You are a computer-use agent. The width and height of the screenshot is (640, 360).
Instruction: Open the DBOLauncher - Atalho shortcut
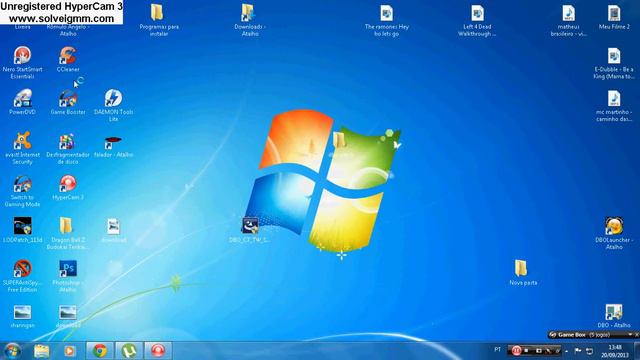coord(614,233)
